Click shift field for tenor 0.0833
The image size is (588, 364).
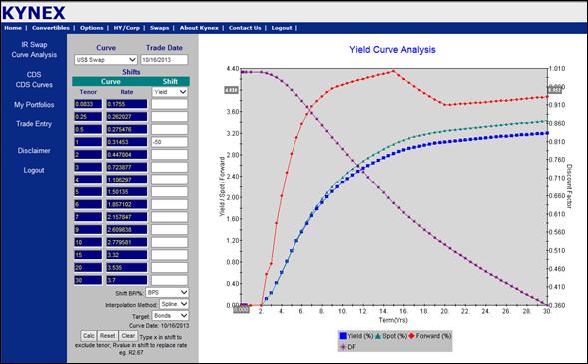click(x=169, y=104)
